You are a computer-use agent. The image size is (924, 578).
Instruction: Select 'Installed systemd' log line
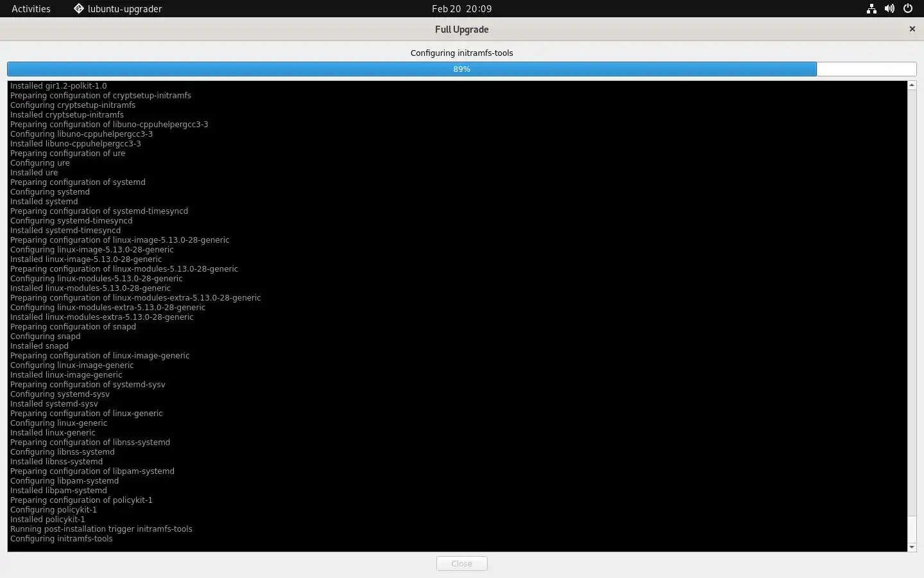tap(44, 201)
